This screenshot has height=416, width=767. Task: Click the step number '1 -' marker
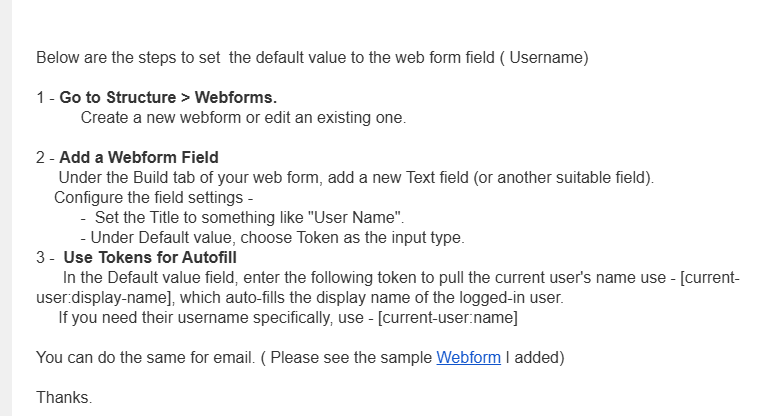pos(45,98)
